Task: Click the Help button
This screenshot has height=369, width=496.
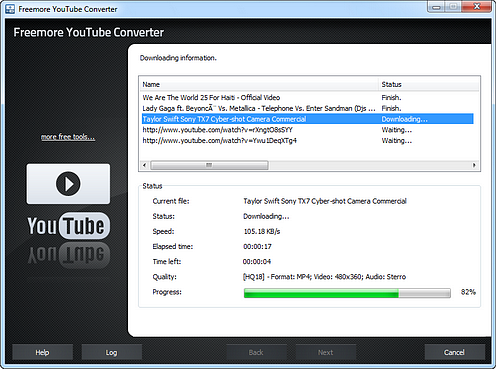Action: click(x=42, y=352)
